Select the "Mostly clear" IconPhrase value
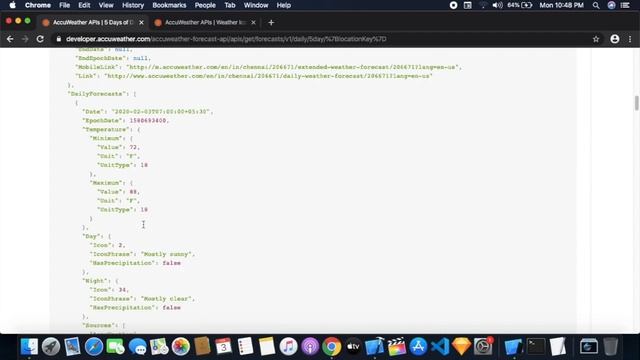 click(166, 298)
